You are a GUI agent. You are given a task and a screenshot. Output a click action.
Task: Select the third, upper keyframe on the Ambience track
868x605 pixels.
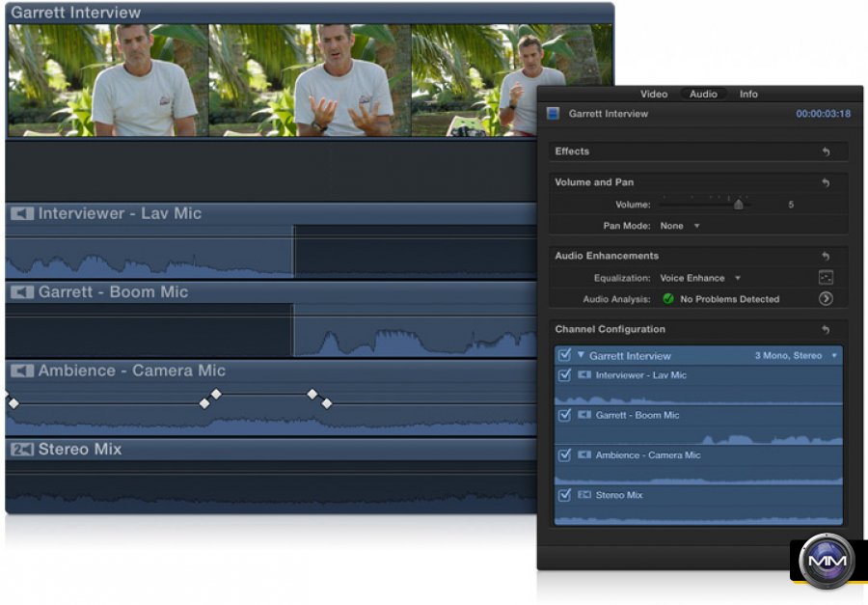(216, 394)
